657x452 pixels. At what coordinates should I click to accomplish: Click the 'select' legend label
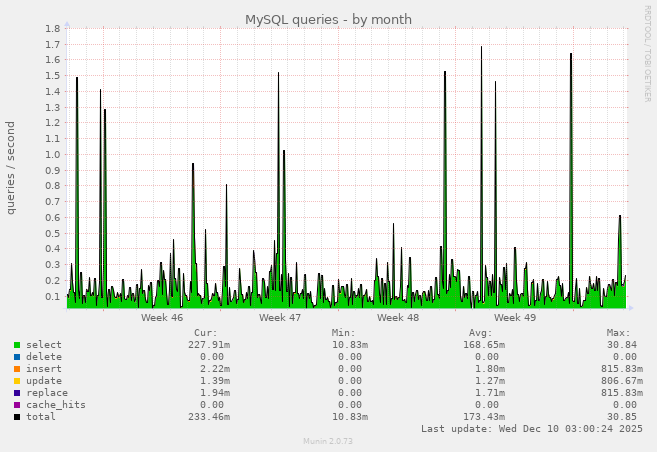(44, 345)
